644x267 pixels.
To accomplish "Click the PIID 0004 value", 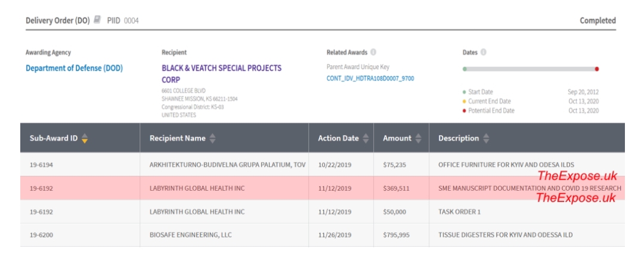I will 131,20.
